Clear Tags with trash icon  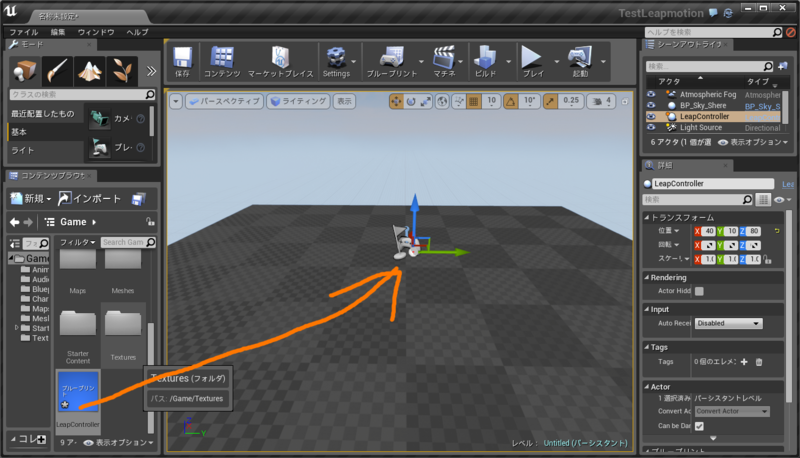[759, 362]
